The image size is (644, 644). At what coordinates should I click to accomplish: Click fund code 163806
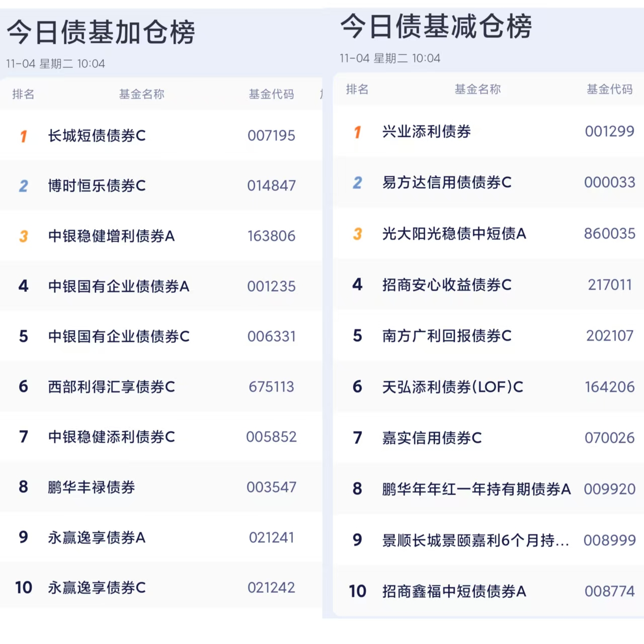click(271, 236)
